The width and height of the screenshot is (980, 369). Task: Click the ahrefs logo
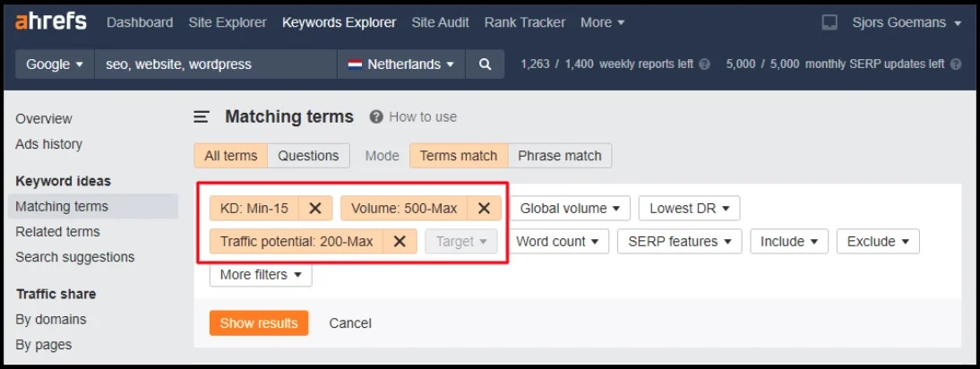click(x=51, y=21)
